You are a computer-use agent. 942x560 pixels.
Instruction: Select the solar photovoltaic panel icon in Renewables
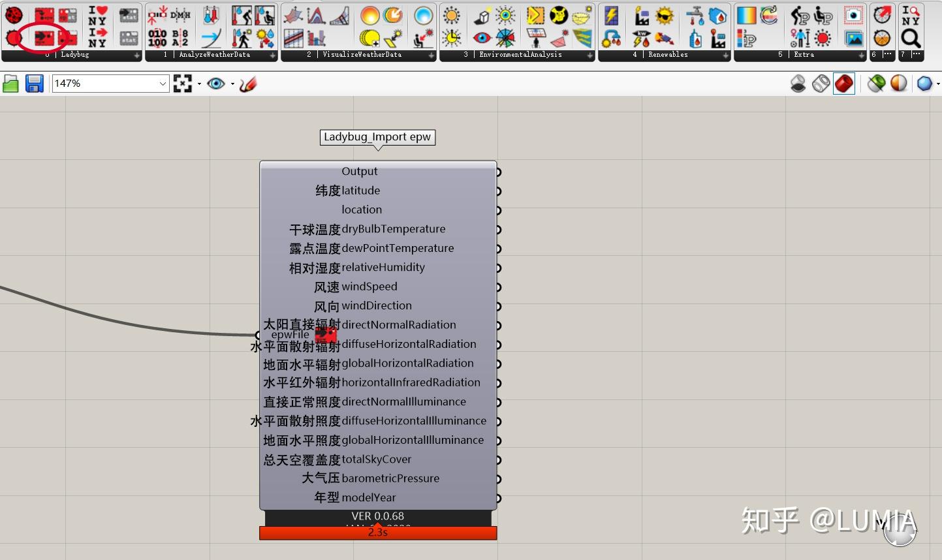pyautogui.click(x=611, y=17)
